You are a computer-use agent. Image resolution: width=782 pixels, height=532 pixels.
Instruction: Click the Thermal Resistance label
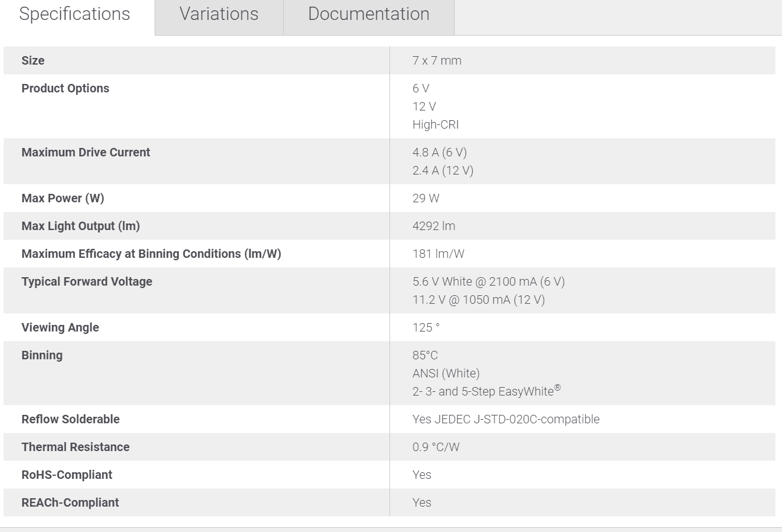(75, 447)
